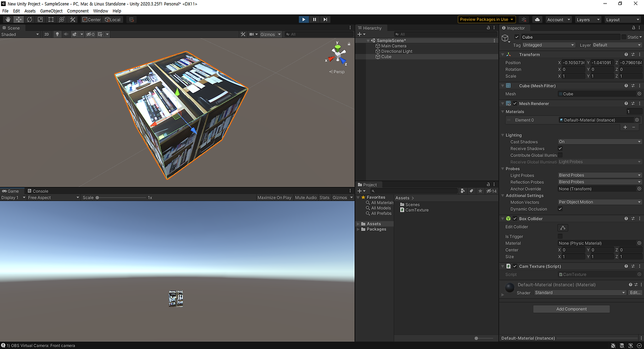Click the Preview Packages in Use button

(486, 19)
